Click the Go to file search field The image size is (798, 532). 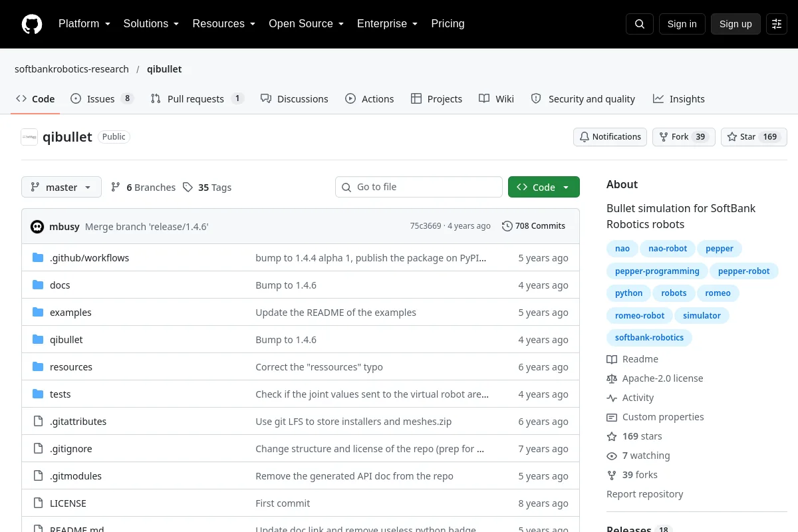419,187
